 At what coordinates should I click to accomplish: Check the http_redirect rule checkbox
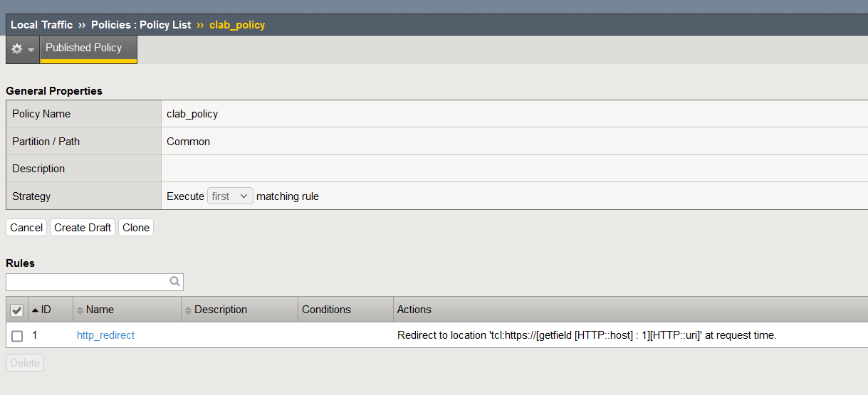pyautogui.click(x=17, y=336)
